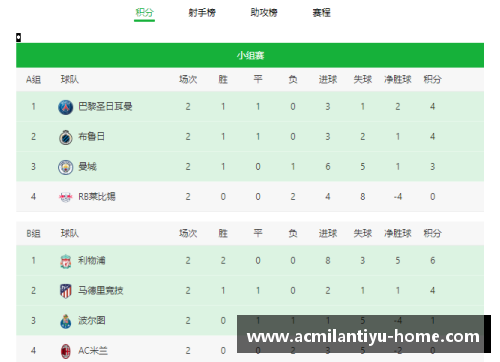Click the RB莱比锡 team name
Viewport: 500px width, 362px height.
[97, 196]
